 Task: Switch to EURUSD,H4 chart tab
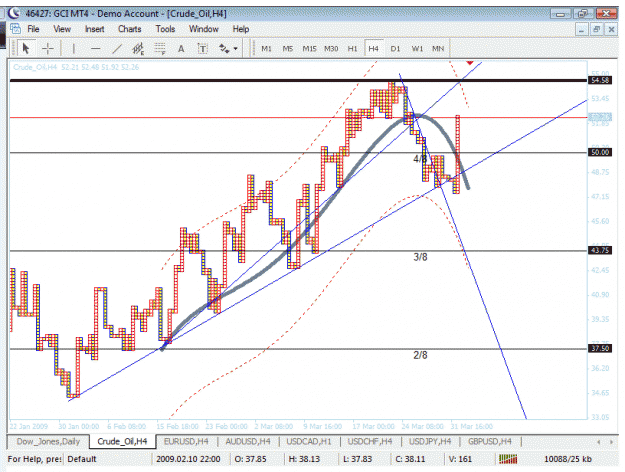(186, 441)
